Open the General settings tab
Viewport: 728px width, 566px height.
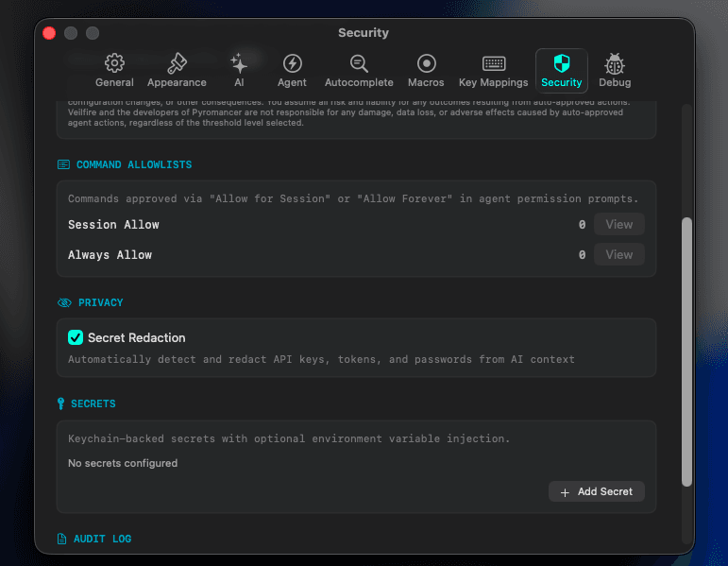[114, 71]
